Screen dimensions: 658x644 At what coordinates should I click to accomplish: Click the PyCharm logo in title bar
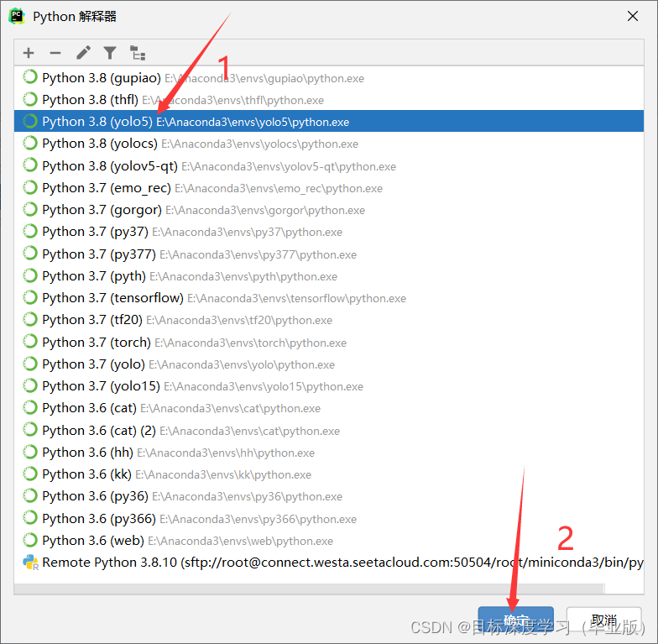pyautogui.click(x=17, y=17)
